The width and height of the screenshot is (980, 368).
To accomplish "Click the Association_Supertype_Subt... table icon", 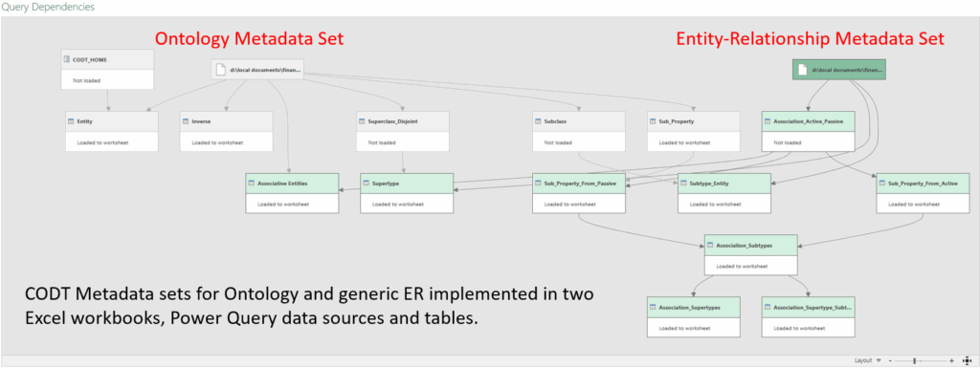I will tap(768, 307).
